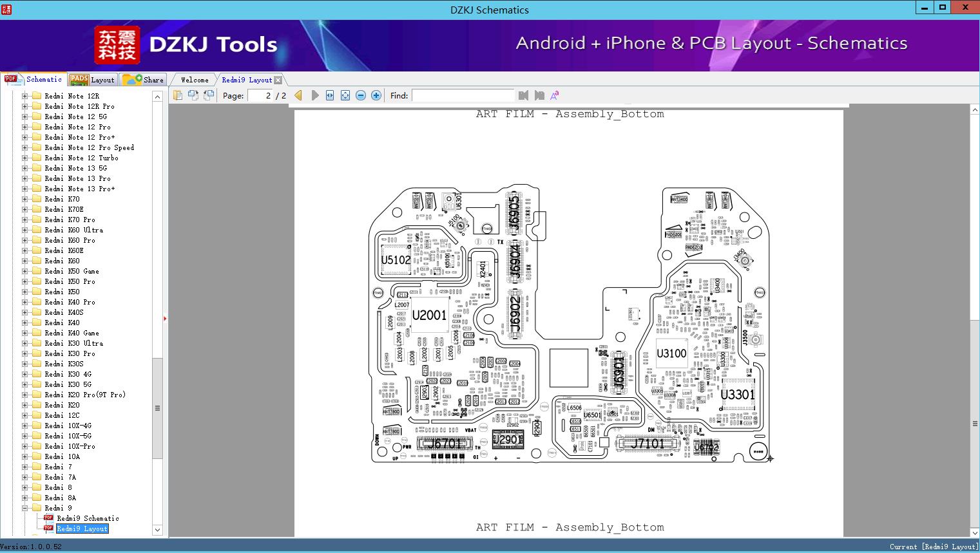Screen dimensions: 980x553
Task: Go to previous page with back arrow
Action: 297,95
